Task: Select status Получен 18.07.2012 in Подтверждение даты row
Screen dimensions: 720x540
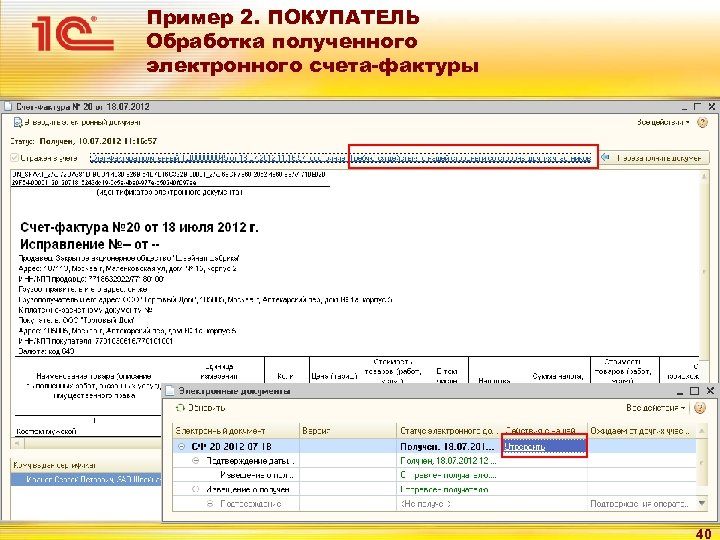Action: point(449,461)
